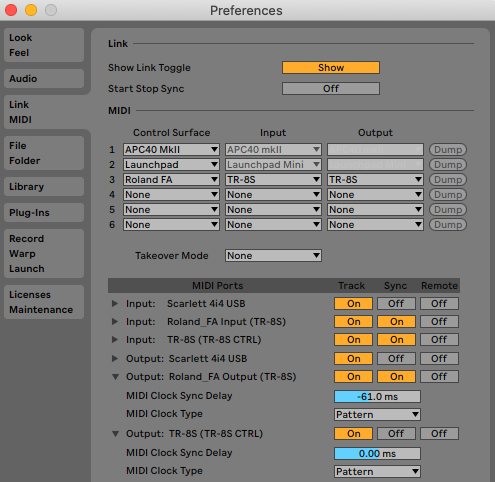Go to the Library preferences tab
The height and width of the screenshot is (482, 495).
(x=44, y=187)
